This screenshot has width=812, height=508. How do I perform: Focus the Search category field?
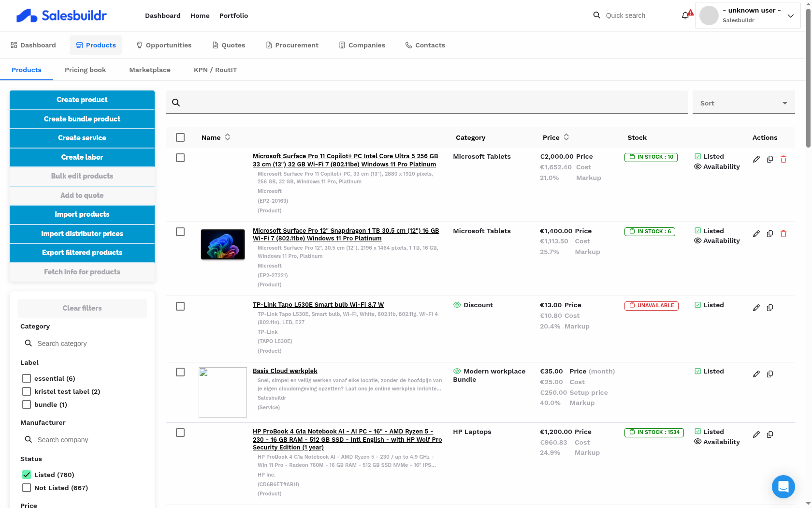pyautogui.click(x=82, y=344)
